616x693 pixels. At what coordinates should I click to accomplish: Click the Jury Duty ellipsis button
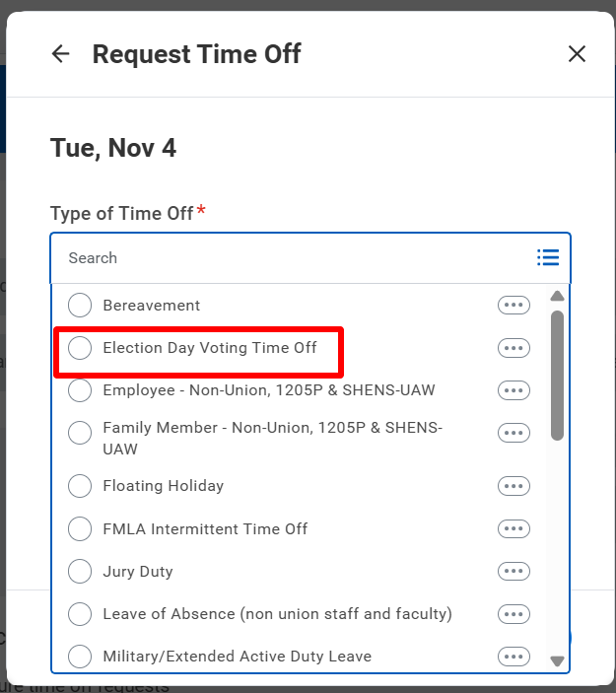coord(513,572)
